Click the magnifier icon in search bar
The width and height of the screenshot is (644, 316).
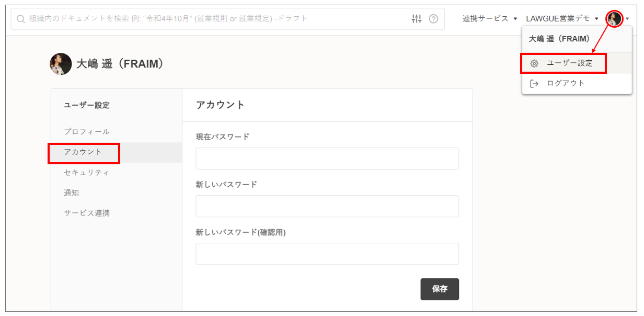pos(21,19)
